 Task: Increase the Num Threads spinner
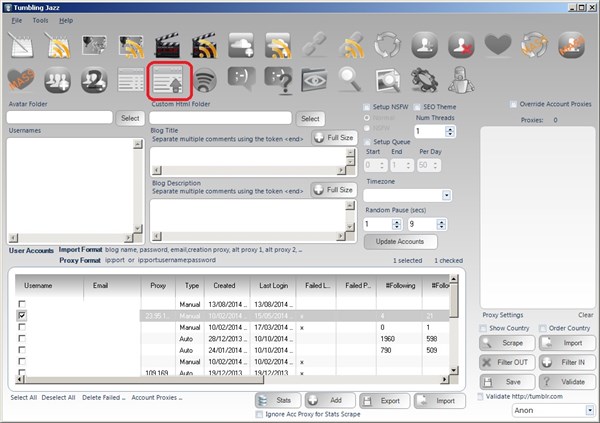[x=450, y=129]
